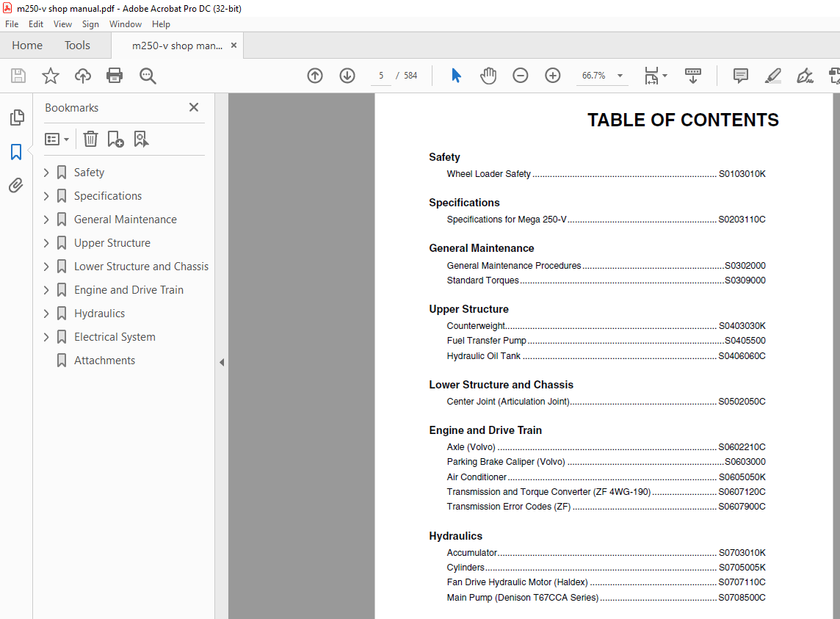The height and width of the screenshot is (619, 840).
Task: Select the Hydraulics bookmark label
Action: [100, 314]
